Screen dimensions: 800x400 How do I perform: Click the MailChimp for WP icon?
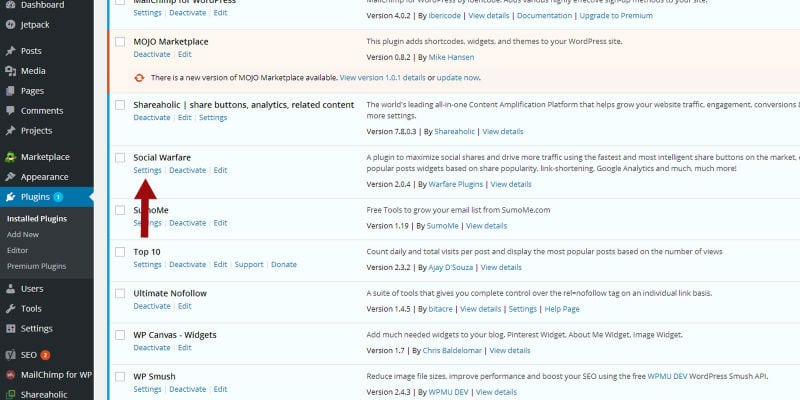coord(10,374)
